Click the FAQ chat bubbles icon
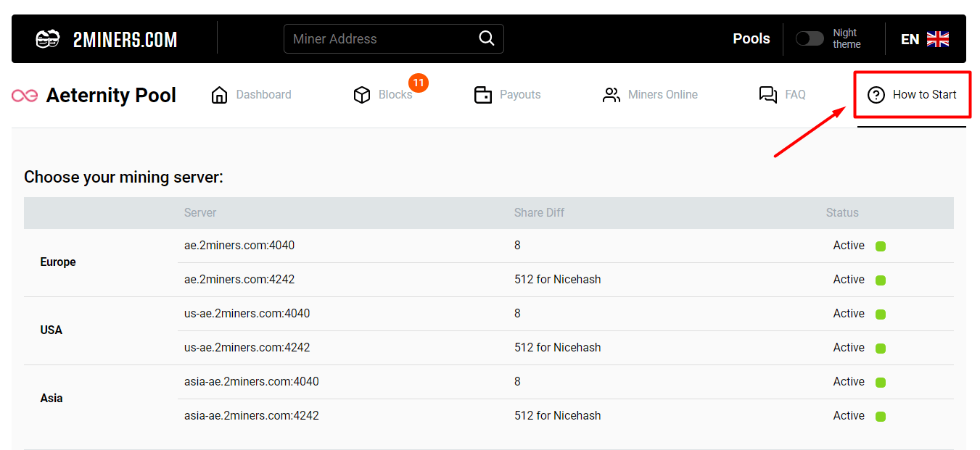Image resolution: width=980 pixels, height=450 pixels. pos(767,95)
